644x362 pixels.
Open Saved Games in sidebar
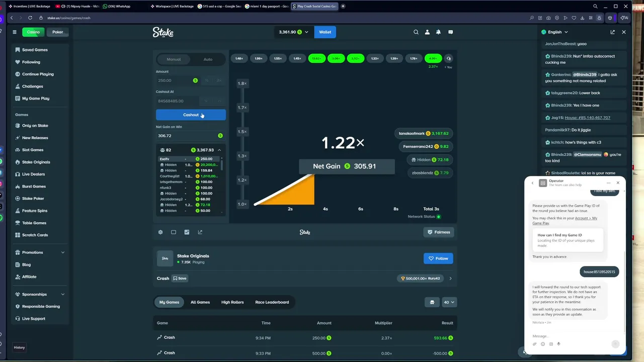[x=35, y=50]
